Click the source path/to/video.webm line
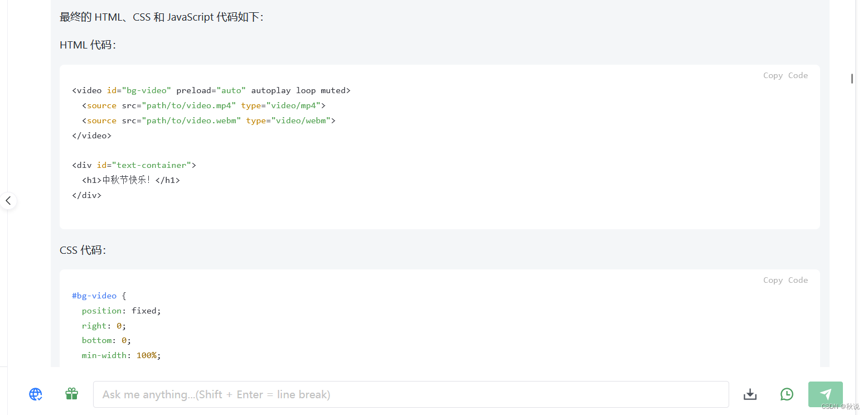Screen dimensions: 868x415 pyautogui.click(x=208, y=120)
